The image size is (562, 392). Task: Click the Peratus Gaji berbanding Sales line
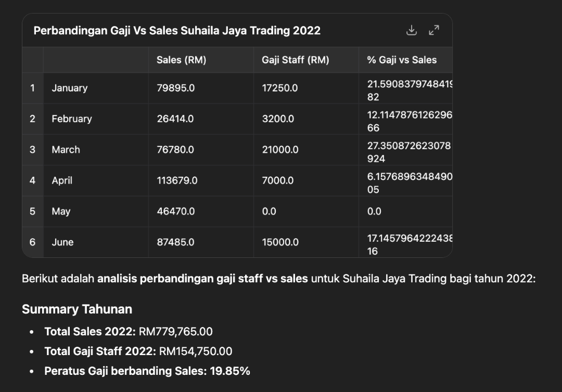tap(147, 371)
